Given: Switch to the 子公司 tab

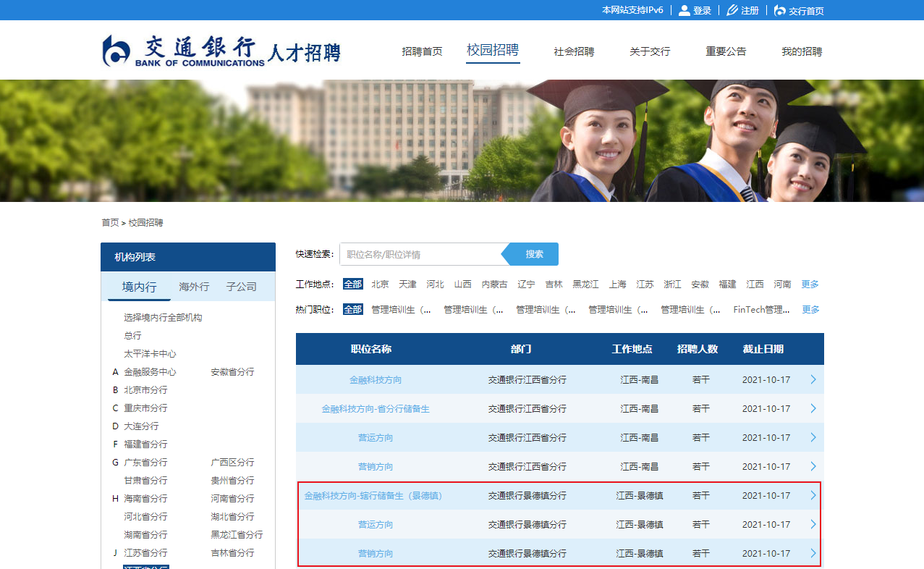Looking at the screenshot, I should 241,287.
